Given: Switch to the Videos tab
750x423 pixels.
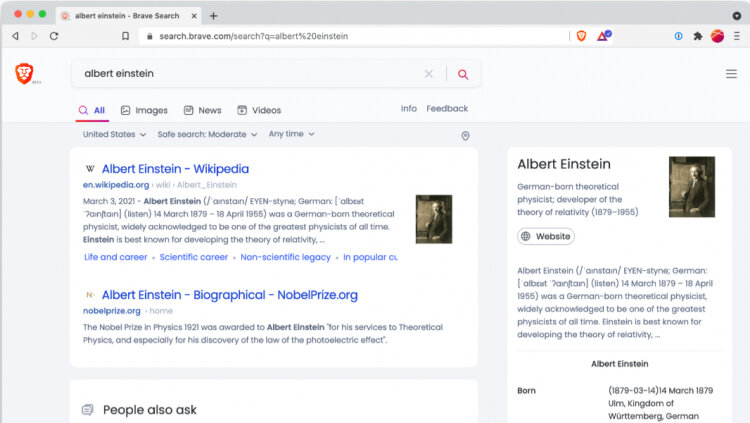Looking at the screenshot, I should [x=259, y=110].
